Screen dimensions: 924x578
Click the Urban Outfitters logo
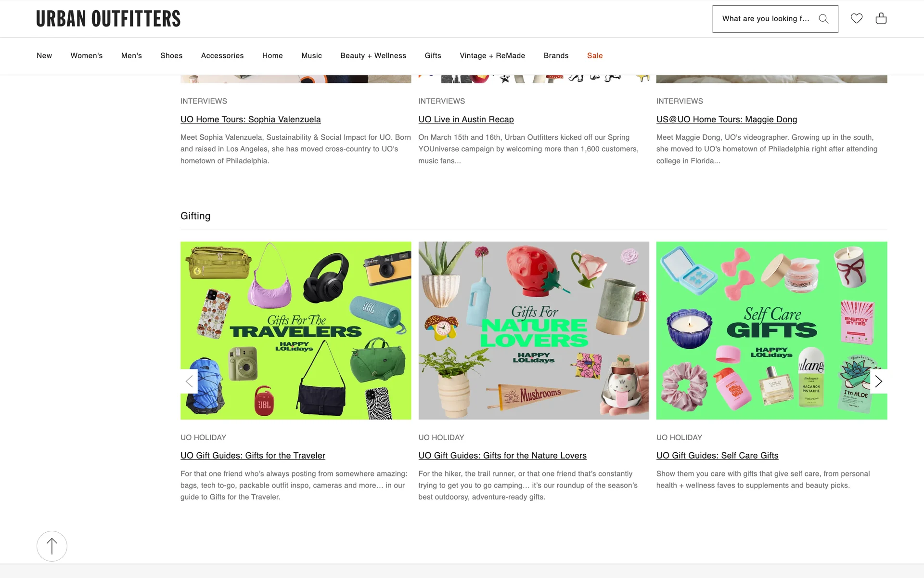(108, 19)
